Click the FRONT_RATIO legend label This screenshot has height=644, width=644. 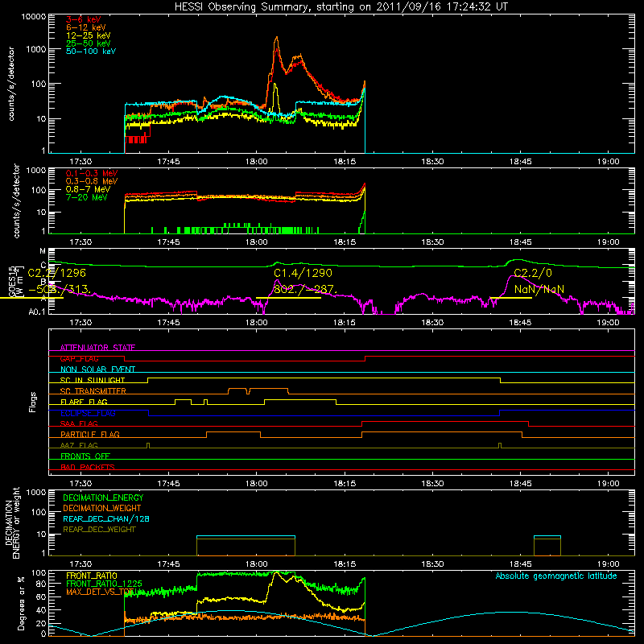[x=92, y=576]
